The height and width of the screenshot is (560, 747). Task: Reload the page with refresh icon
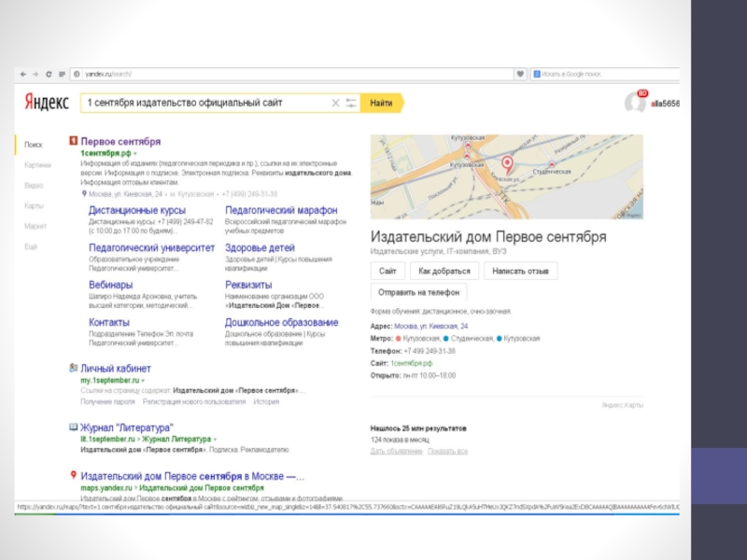coord(49,75)
